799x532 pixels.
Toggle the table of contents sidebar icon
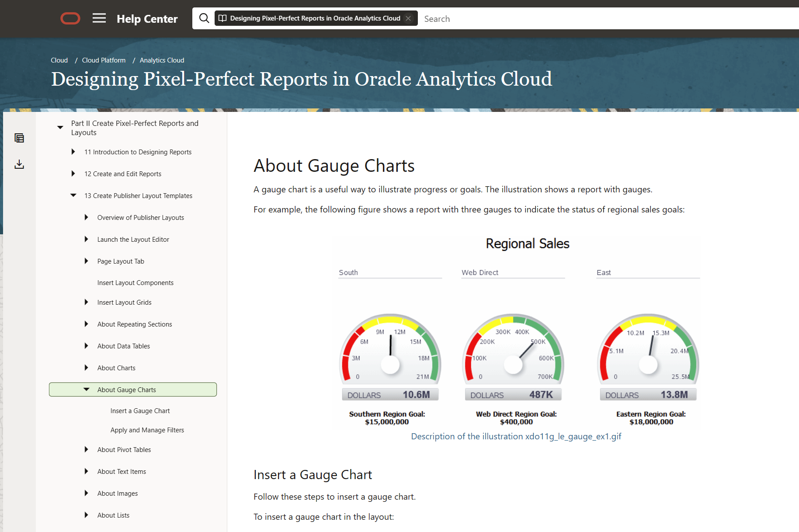click(19, 138)
